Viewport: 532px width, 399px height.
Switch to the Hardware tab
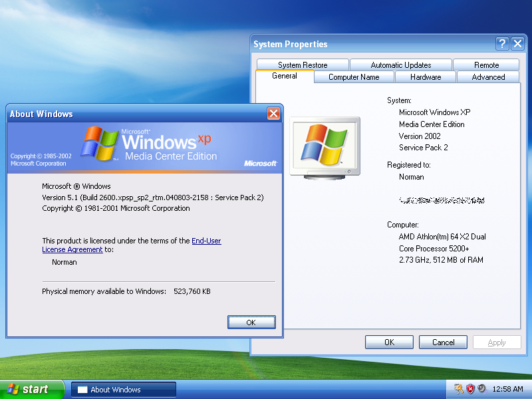[425, 76]
